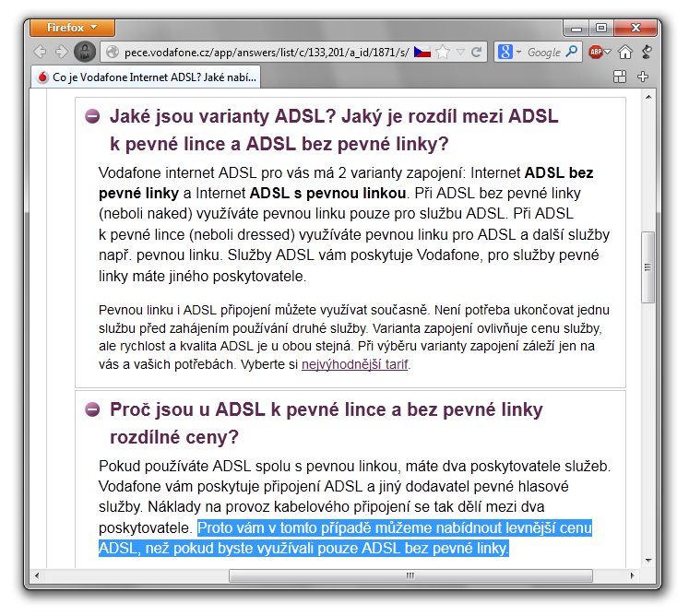This screenshot has width=689, height=616.
Task: Reload the page with the refresh icon
Action: [x=476, y=52]
